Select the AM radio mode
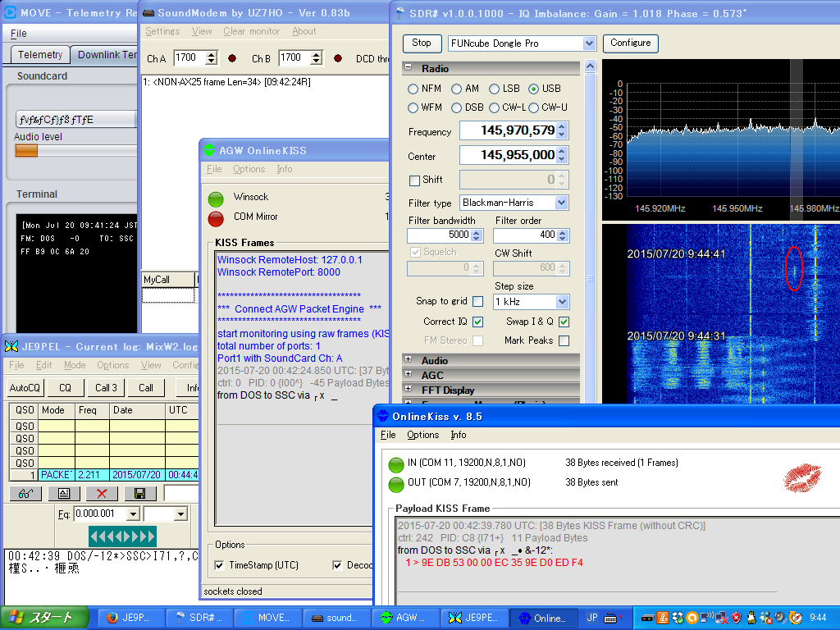Image resolution: width=840 pixels, height=630 pixels. point(456,89)
